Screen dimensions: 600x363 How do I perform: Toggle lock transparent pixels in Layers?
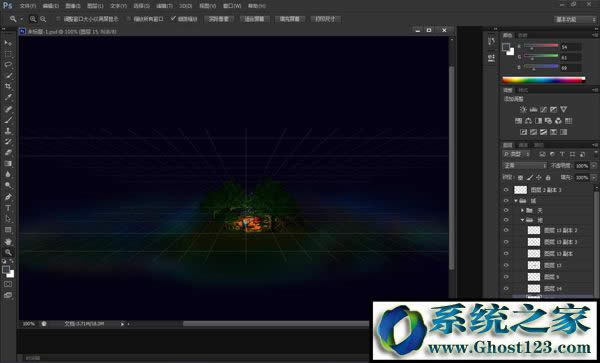(x=520, y=177)
